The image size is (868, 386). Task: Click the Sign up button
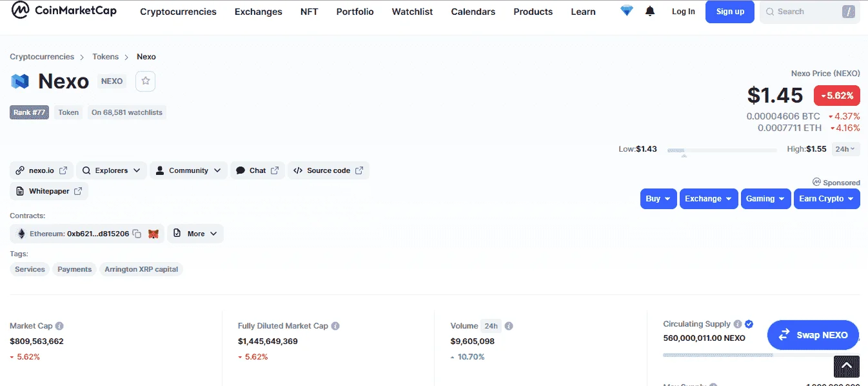click(x=730, y=12)
